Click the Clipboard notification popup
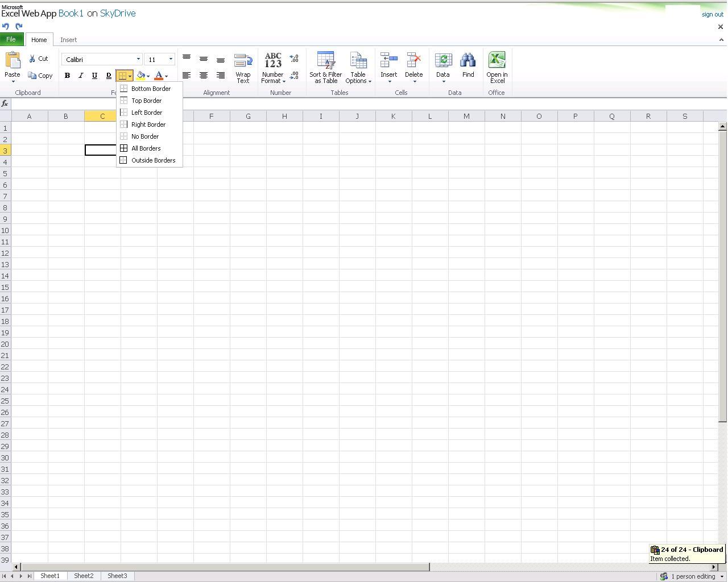 [x=687, y=554]
